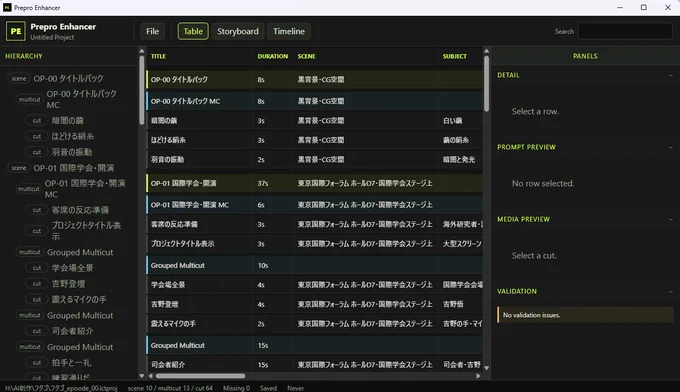Select table row 暗闇の繭
This screenshot has height=392, width=680.
pos(314,121)
